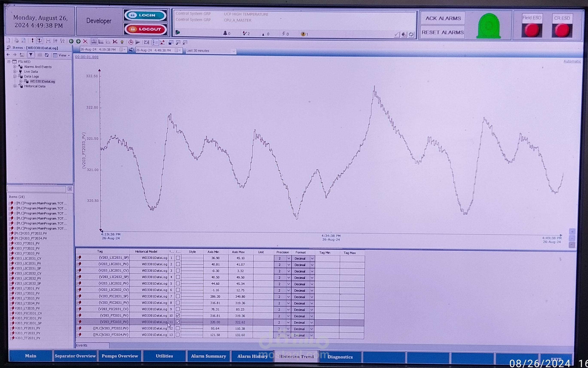Screen dimensions: 588x368
Task: Open the Format dropdown for V203_LIC2031_SP row
Action: coord(312,258)
